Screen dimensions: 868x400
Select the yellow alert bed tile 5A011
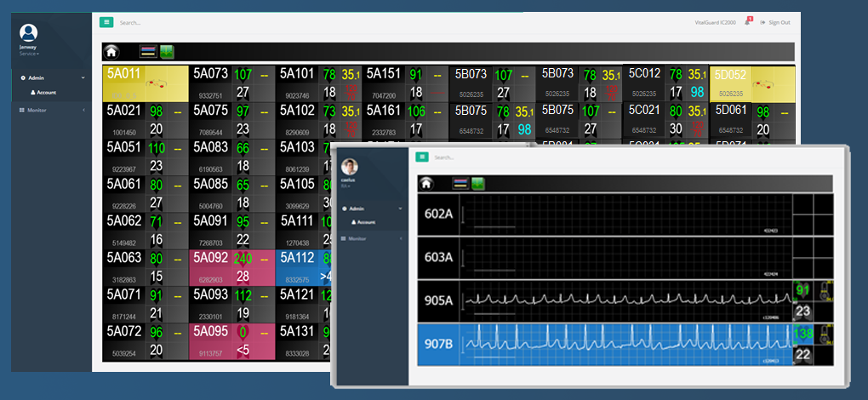[x=145, y=83]
